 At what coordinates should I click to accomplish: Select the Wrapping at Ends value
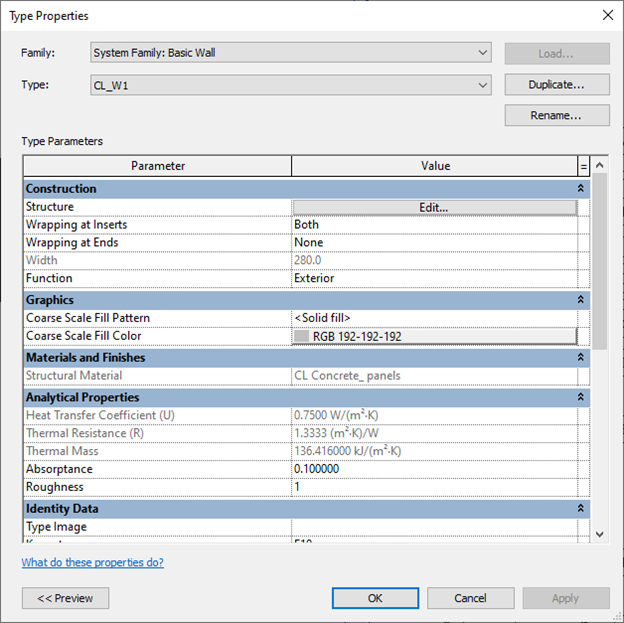[x=434, y=243]
